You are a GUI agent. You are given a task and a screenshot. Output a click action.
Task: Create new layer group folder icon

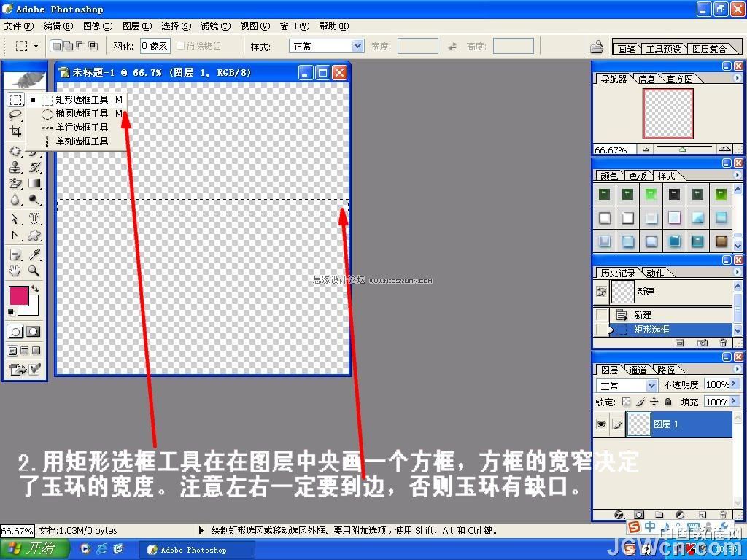pyautogui.click(x=659, y=515)
